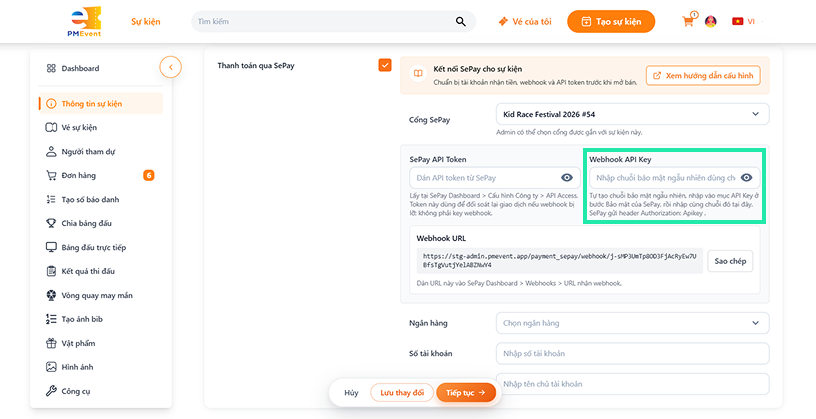Open Xem hướng dẫn cấu hình guide
This screenshot has width=816, height=419.
coord(703,75)
